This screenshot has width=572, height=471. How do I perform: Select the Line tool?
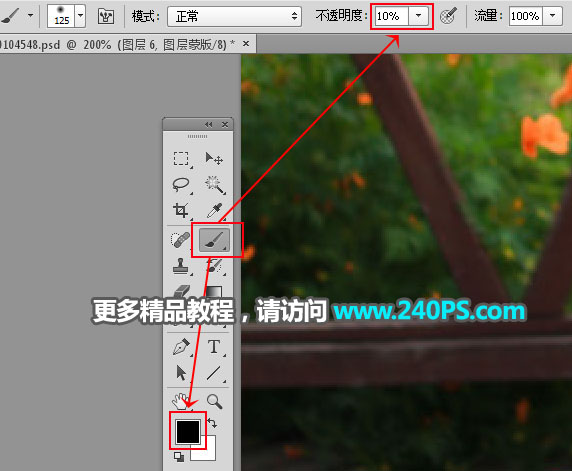214,373
